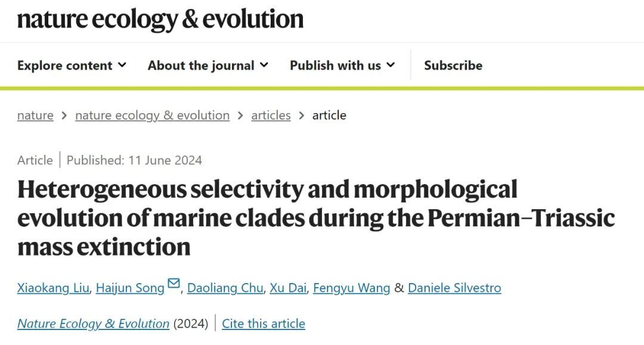Open author Haijun Song's link
Screen dimensions: 644x345
click(130, 288)
